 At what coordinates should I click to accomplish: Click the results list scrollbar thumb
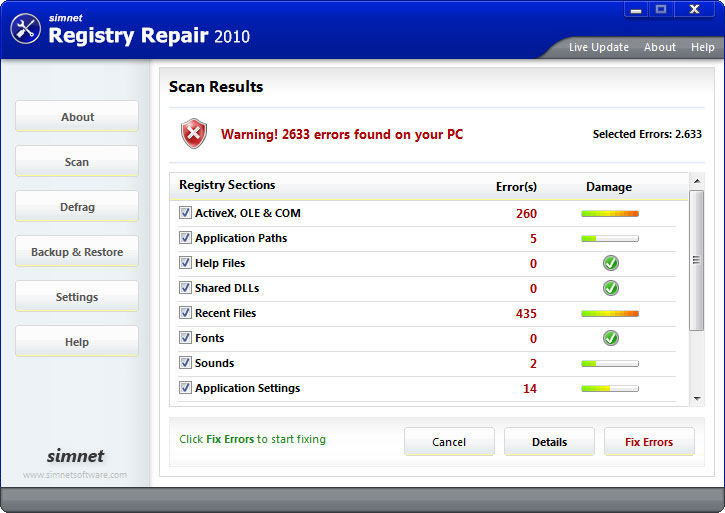696,260
